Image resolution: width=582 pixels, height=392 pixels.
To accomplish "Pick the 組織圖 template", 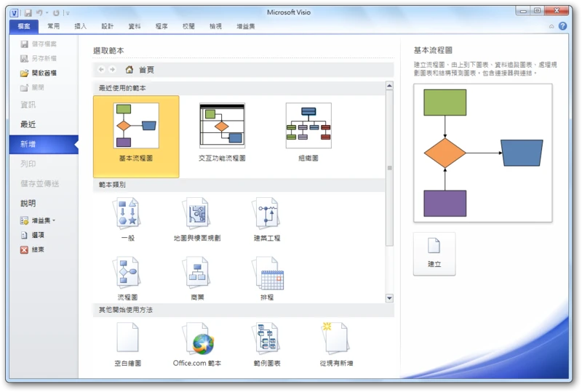I will (308, 132).
